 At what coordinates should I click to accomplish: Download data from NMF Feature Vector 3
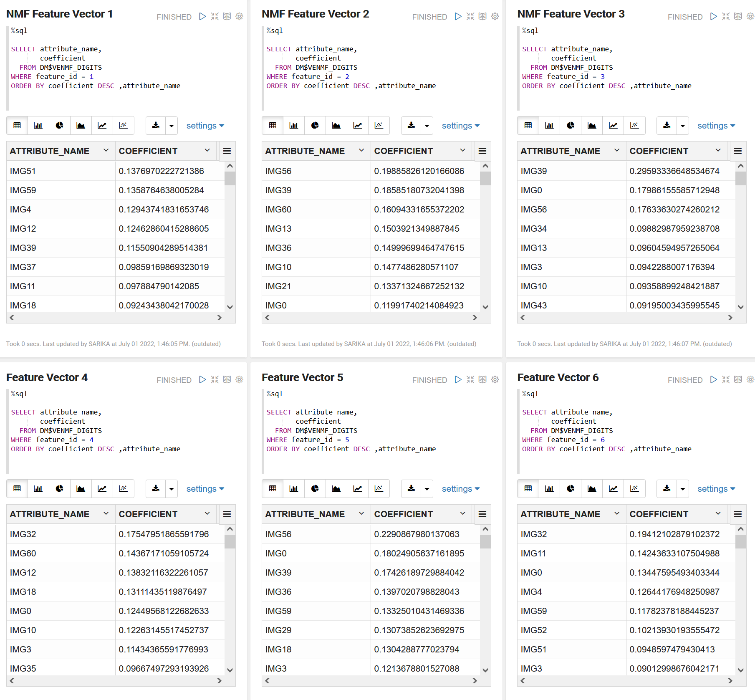click(667, 125)
